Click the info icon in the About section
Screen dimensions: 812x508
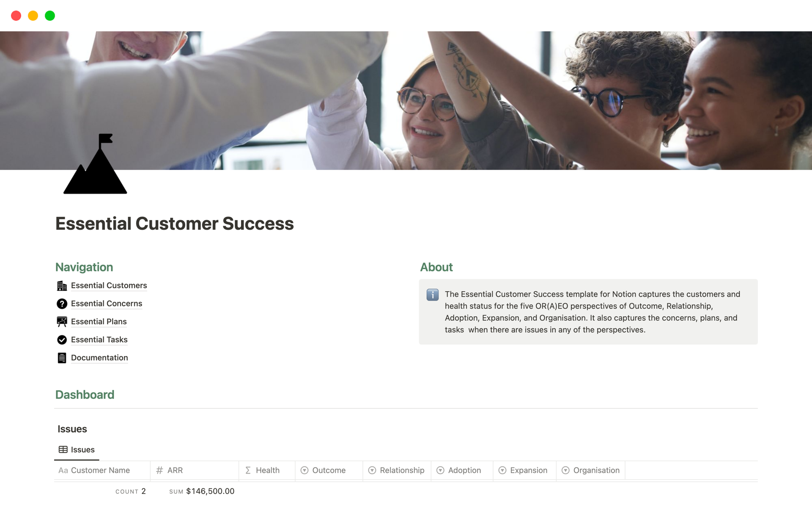pos(433,294)
